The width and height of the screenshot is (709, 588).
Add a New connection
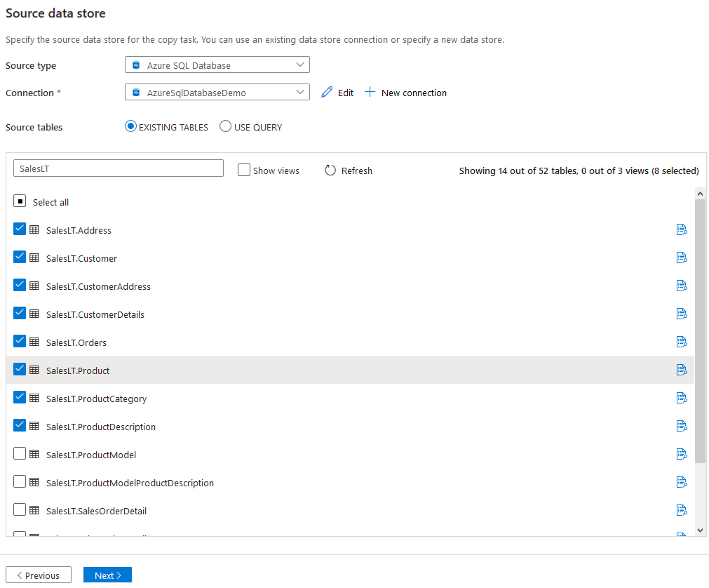pos(406,93)
